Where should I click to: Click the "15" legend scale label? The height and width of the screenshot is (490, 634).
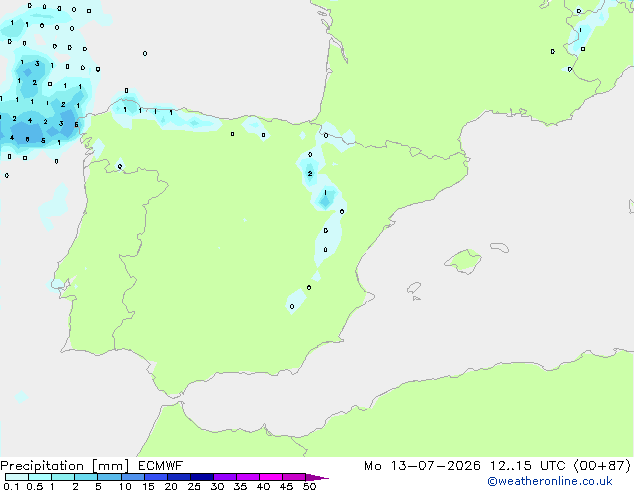148,486
